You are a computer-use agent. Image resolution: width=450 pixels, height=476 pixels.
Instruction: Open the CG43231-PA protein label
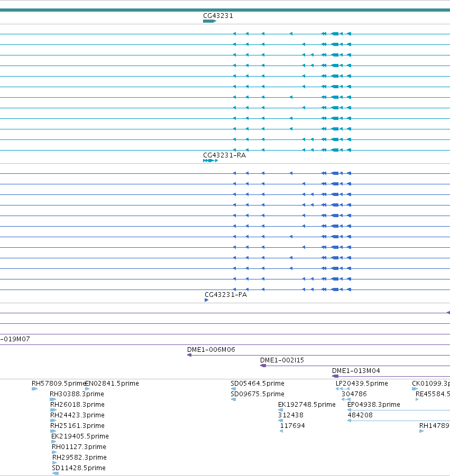pos(226,295)
